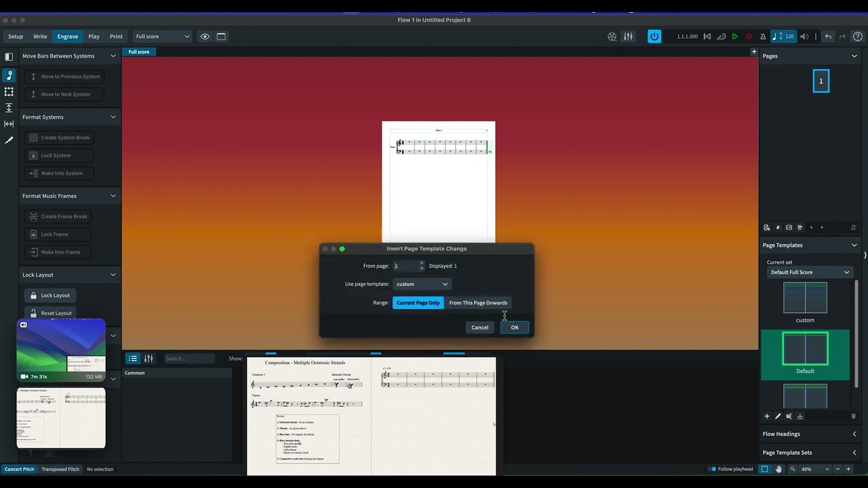The width and height of the screenshot is (868, 488).
Task: Click sliders icon in bottom panel
Action: tap(149, 359)
